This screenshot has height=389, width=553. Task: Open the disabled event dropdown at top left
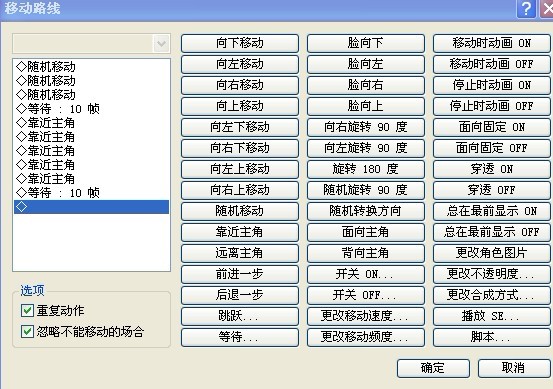click(x=91, y=44)
